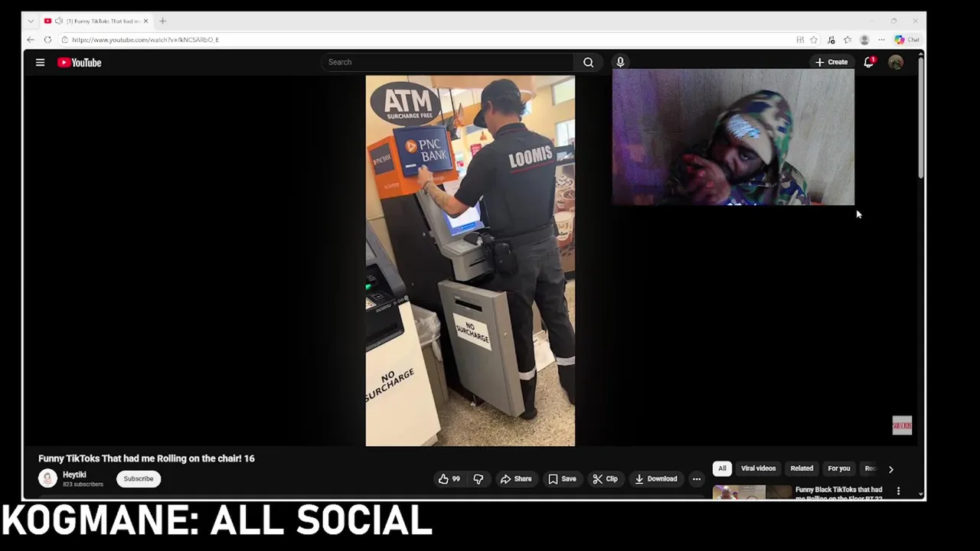Viewport: 980px width, 551px height.
Task: Start voice search with the microphone
Action: point(620,62)
